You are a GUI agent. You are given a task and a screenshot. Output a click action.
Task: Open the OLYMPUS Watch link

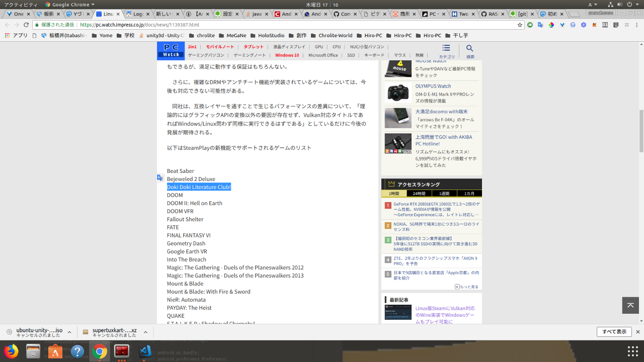click(433, 86)
